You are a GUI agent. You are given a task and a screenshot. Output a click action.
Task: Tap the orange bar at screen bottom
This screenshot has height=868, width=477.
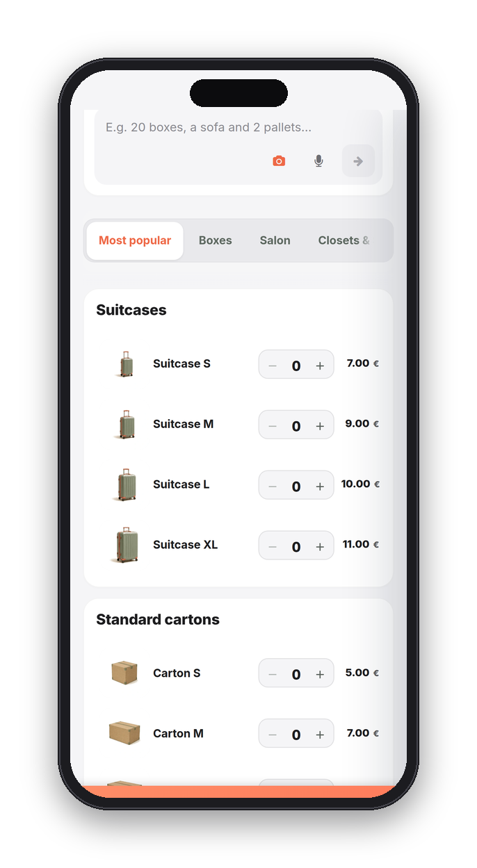tap(239, 792)
